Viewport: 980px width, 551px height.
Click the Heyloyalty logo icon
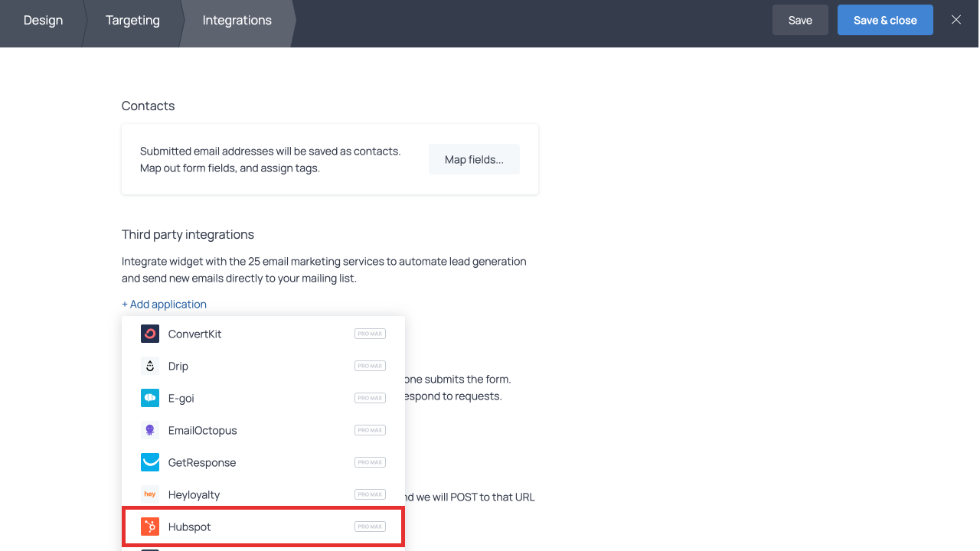(x=150, y=494)
